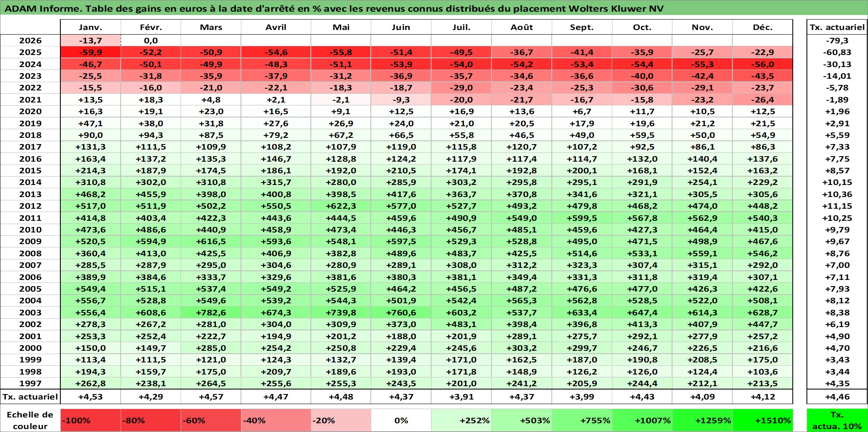
Task: Select the +11,15 actuarial rate for 2012
Action: tap(837, 206)
